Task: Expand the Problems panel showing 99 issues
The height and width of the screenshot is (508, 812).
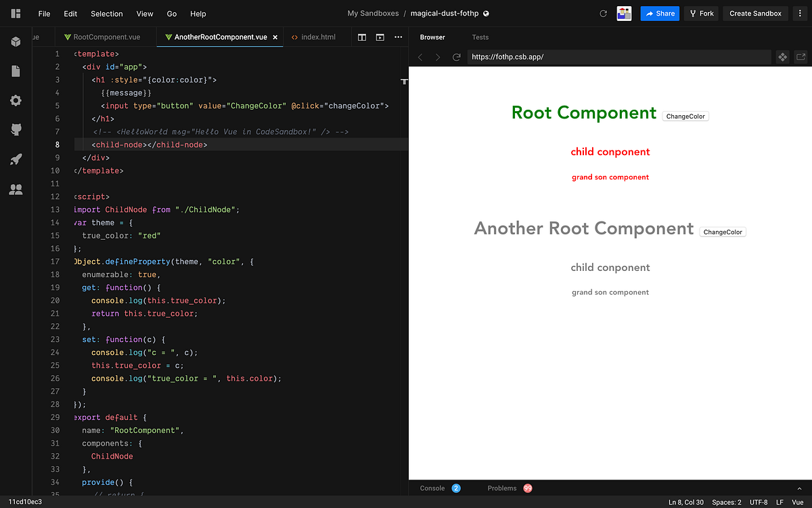Action: [x=502, y=488]
